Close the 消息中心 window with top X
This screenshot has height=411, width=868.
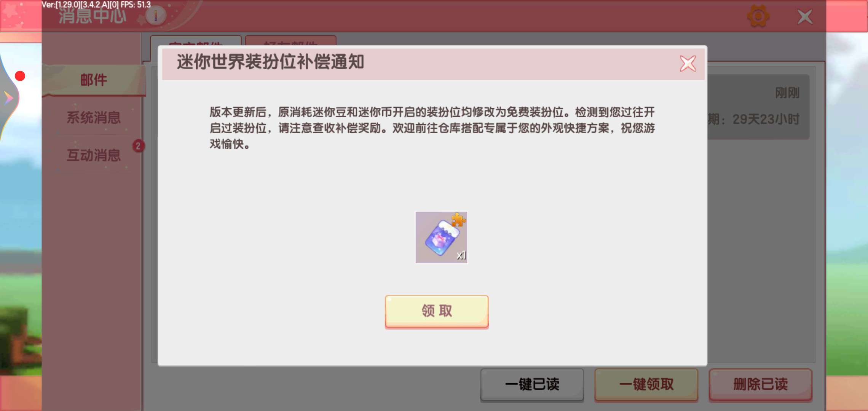coord(805,17)
